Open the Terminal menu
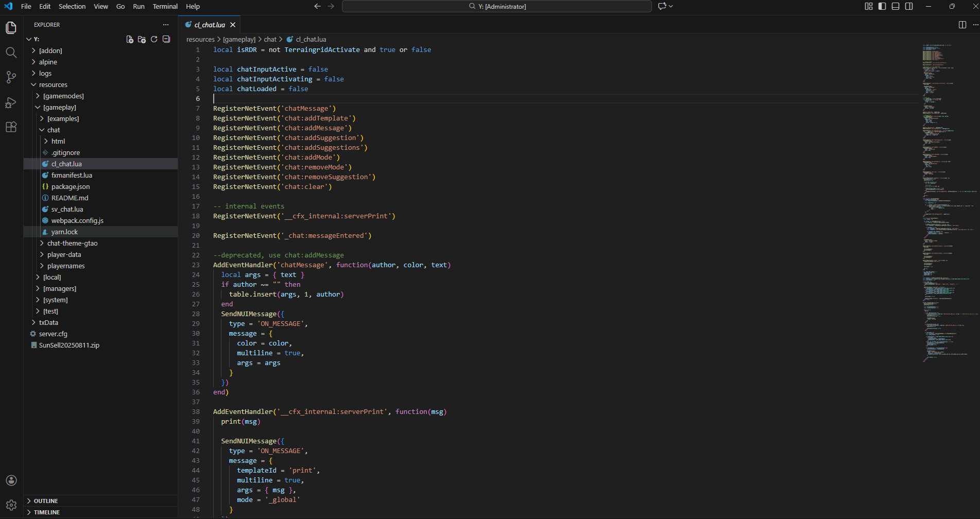Viewport: 980px width, 519px height. pyautogui.click(x=165, y=6)
